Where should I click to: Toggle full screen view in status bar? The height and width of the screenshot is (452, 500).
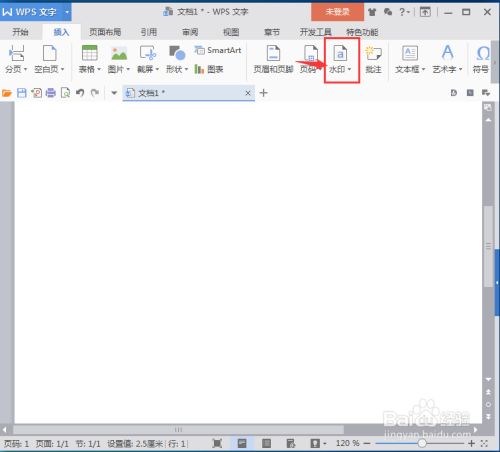point(217,443)
